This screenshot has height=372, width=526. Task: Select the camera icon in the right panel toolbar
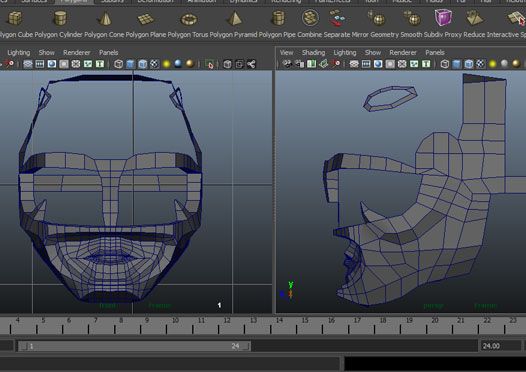tap(287, 64)
